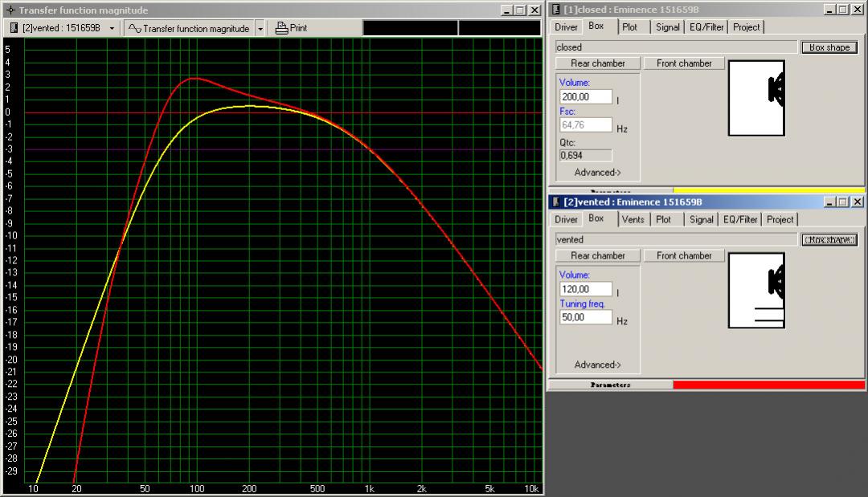The height and width of the screenshot is (497, 868).
Task: Click the vented box enclosure diagram
Action: (757, 290)
